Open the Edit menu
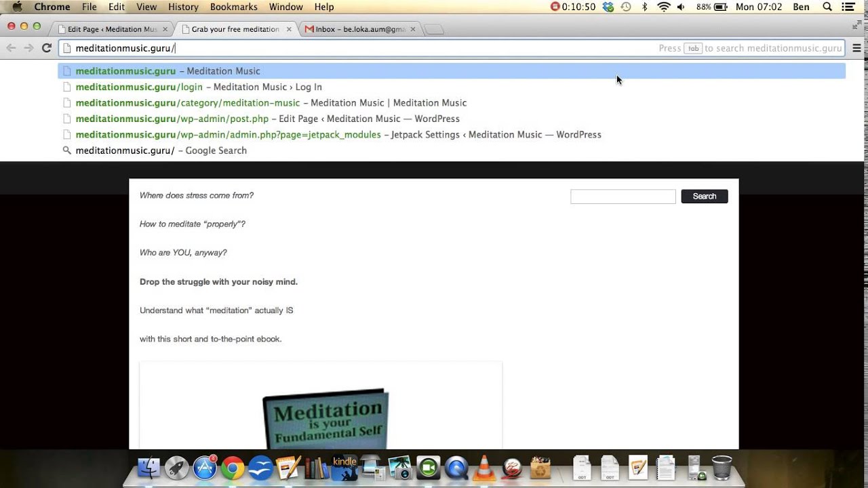The width and height of the screenshot is (868, 488). click(x=117, y=7)
